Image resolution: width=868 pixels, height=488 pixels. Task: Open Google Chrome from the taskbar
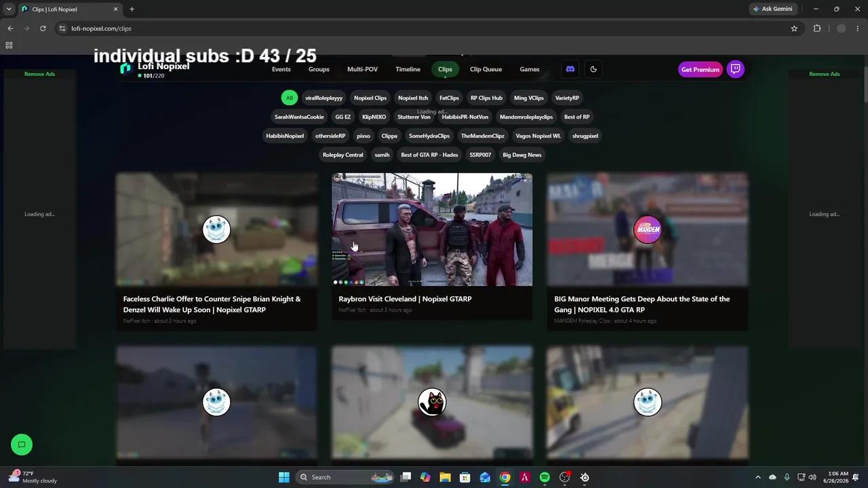[x=505, y=477]
